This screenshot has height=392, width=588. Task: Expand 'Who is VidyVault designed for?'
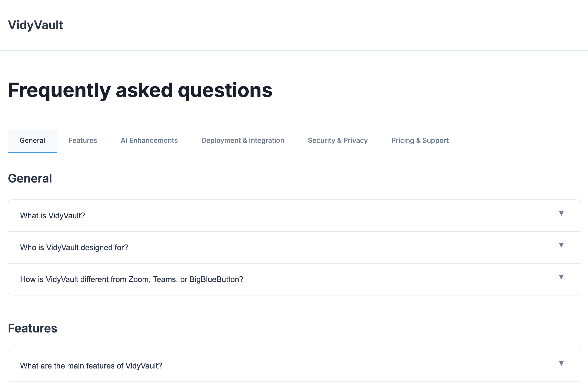click(294, 247)
